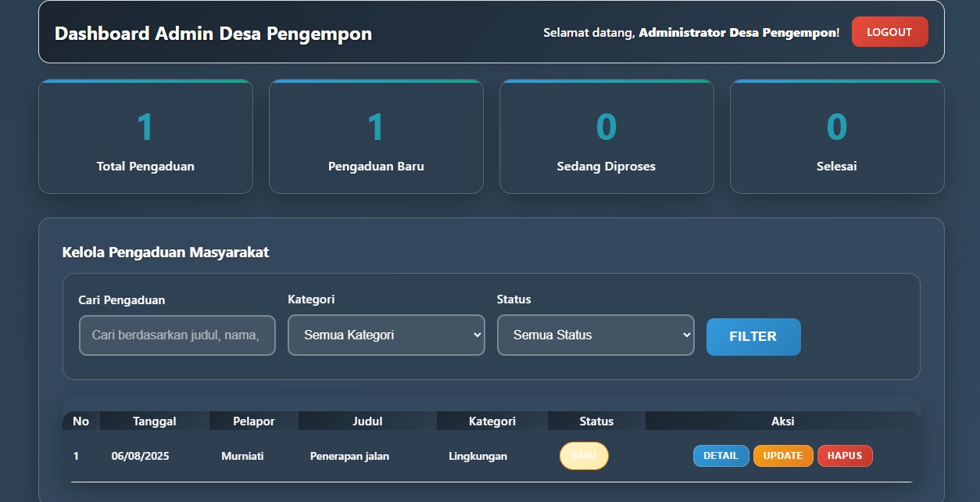Image resolution: width=980 pixels, height=502 pixels.
Task: Click the LOGOUT button
Action: pos(889,31)
